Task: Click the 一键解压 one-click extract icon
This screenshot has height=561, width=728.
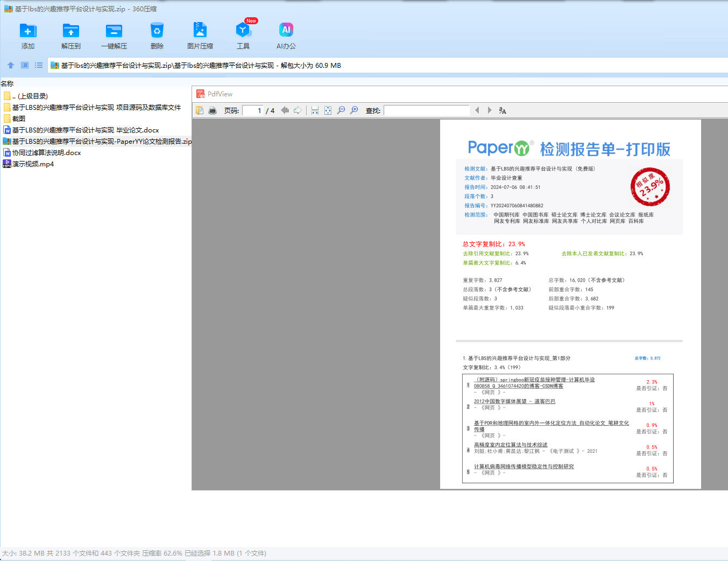Action: point(114,31)
